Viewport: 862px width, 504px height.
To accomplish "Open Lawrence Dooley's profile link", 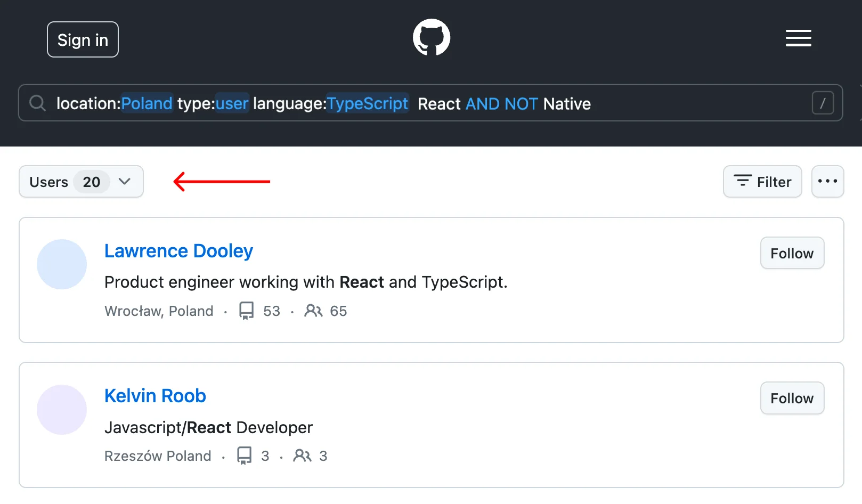I will (178, 251).
